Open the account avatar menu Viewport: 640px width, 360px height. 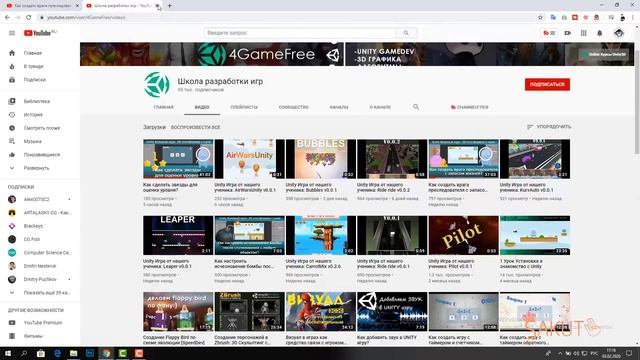click(x=619, y=33)
